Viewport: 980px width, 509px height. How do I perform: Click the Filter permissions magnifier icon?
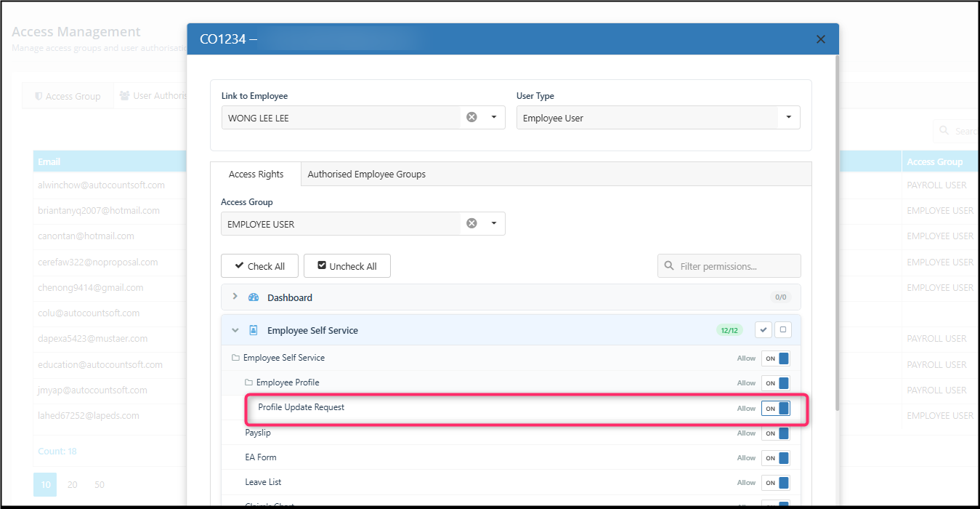tap(669, 266)
